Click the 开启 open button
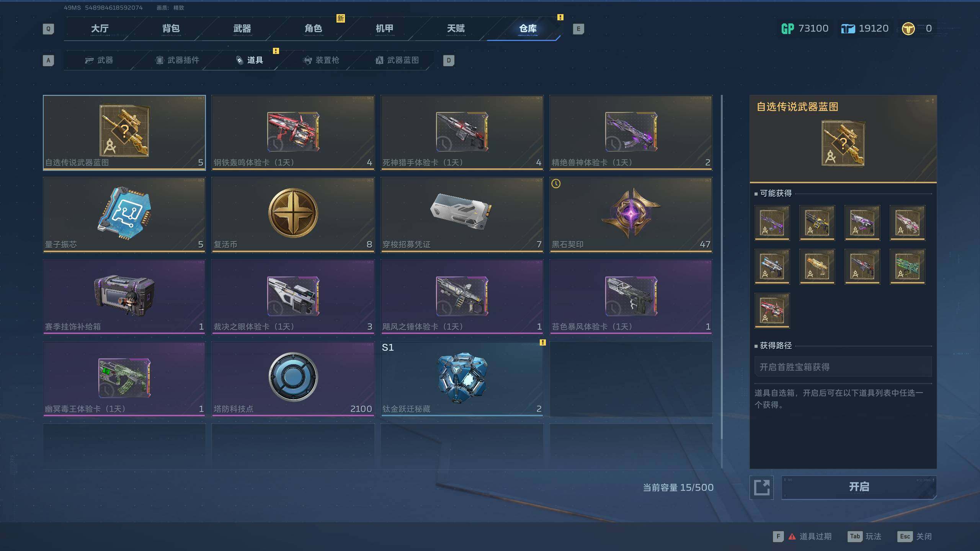Image resolution: width=980 pixels, height=551 pixels. 859,487
